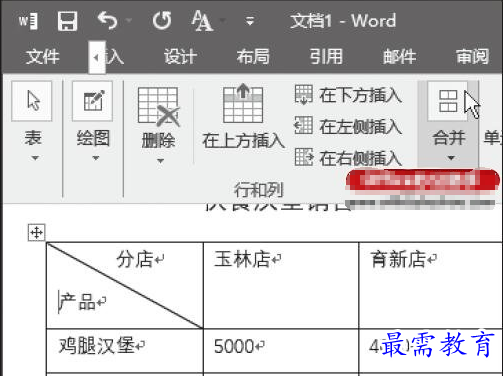Insert a column left with 在左侧插入
Screen dimensions: 503x376
coord(348,126)
